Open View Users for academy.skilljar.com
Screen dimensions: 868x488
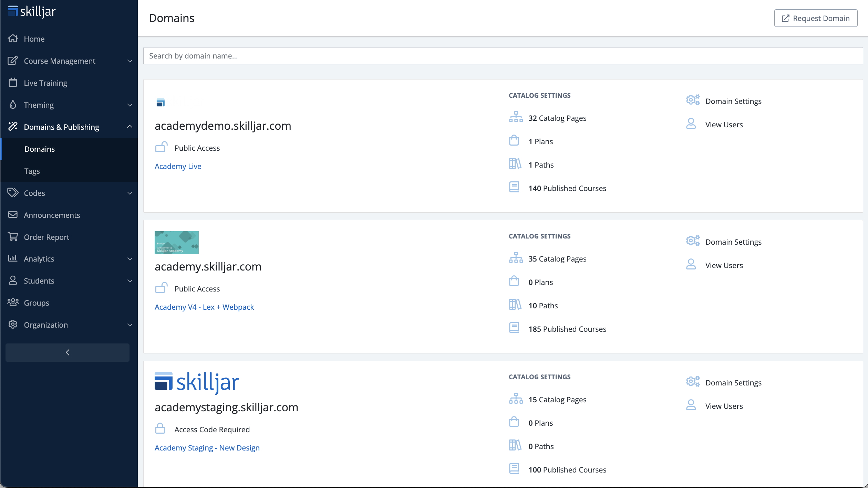(x=724, y=265)
